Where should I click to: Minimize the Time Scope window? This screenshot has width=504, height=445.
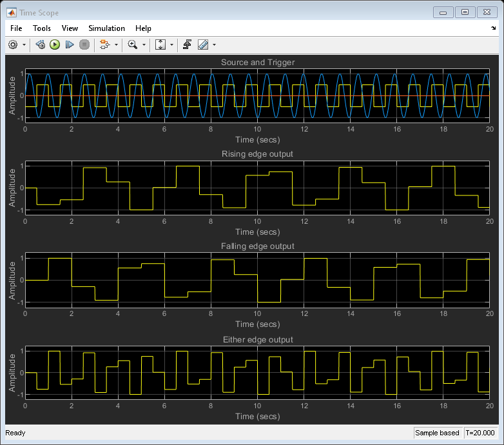coord(443,12)
